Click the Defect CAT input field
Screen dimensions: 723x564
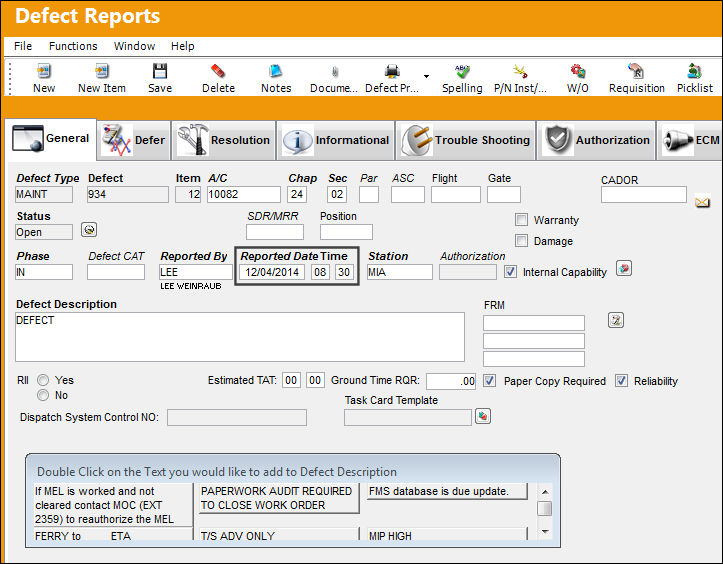(x=116, y=272)
